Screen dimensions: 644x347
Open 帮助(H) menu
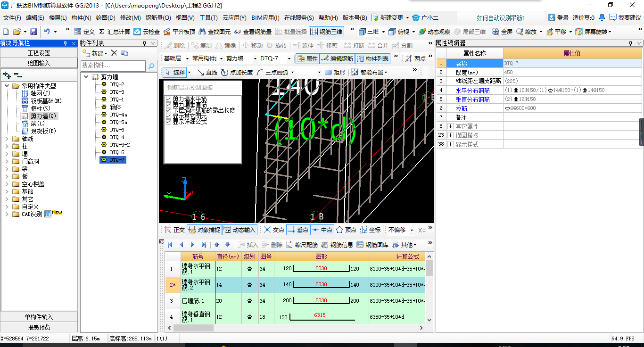(x=328, y=18)
